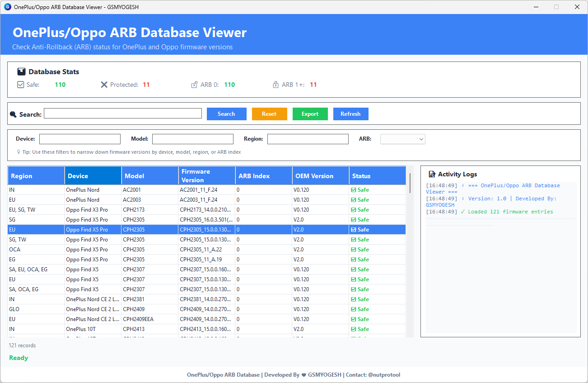
Task: Click the app logo in title bar
Action: (x=7, y=7)
